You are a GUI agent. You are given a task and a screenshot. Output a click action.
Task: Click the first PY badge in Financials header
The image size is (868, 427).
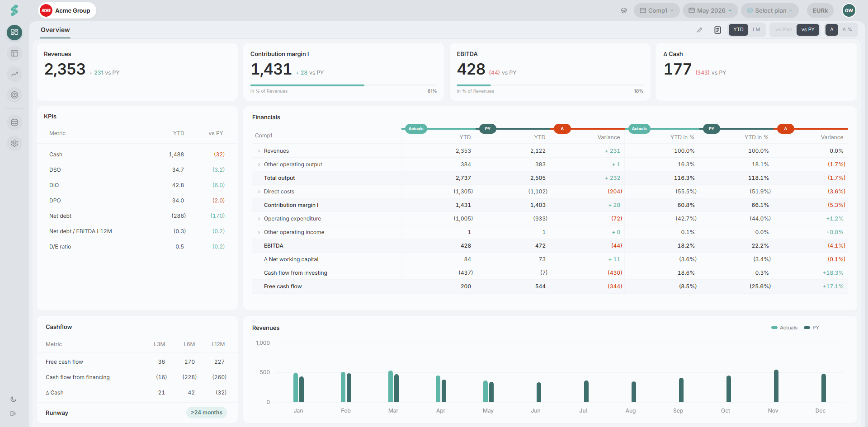[487, 129]
